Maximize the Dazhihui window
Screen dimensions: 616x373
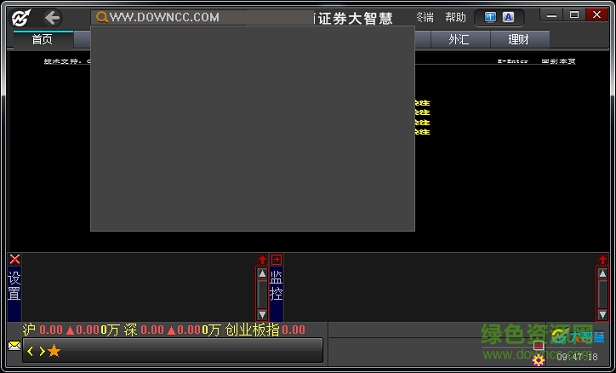(574, 15)
